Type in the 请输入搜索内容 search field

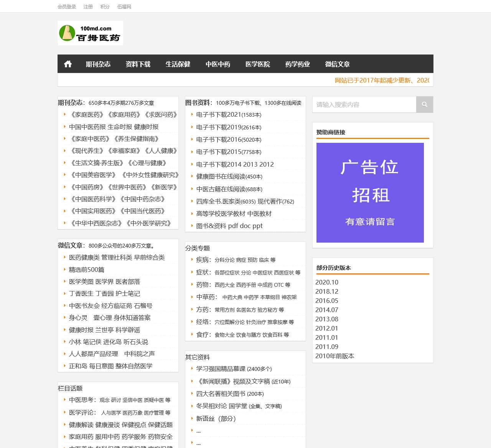[x=364, y=104]
